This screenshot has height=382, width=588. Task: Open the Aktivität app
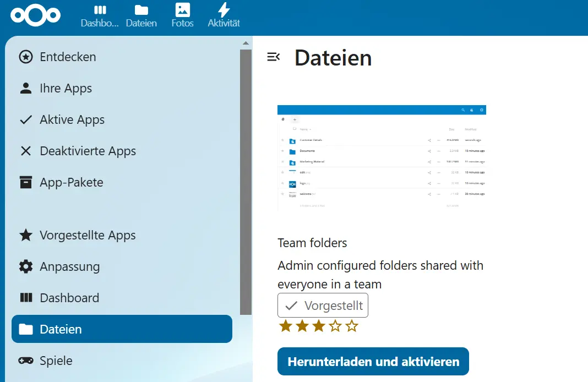coord(224,17)
